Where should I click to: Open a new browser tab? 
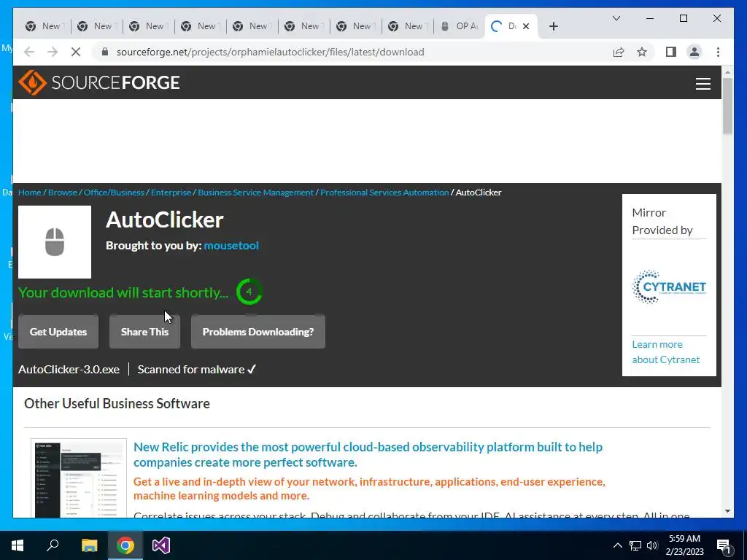pyautogui.click(x=553, y=26)
